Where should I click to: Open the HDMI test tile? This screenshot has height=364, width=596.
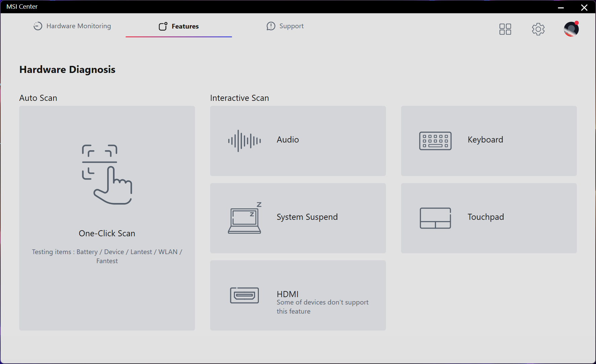(298, 295)
